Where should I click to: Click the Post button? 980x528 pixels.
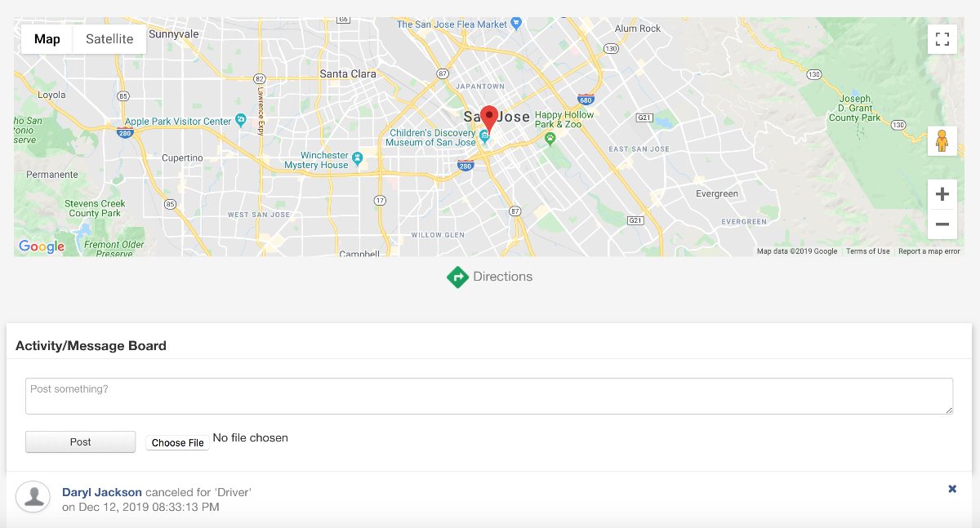point(80,441)
